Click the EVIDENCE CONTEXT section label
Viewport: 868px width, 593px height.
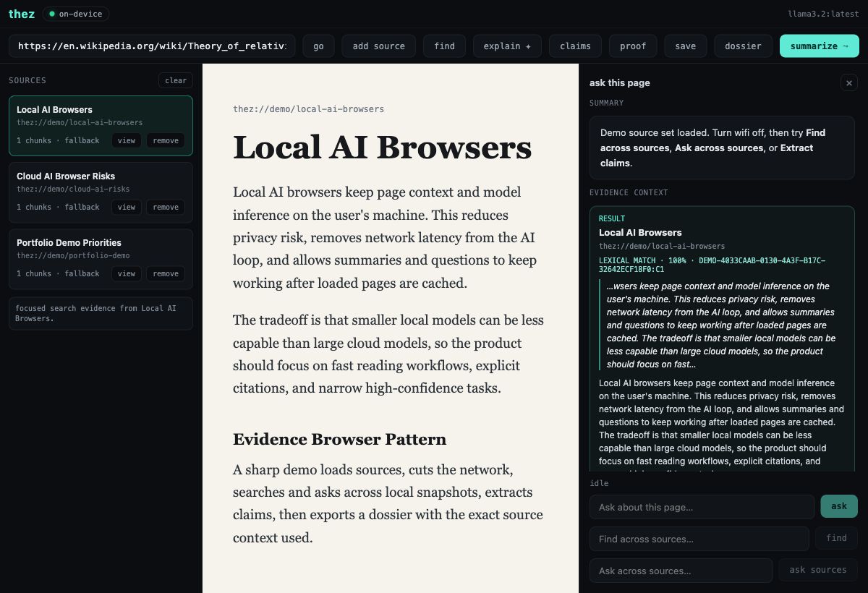pyautogui.click(x=629, y=192)
